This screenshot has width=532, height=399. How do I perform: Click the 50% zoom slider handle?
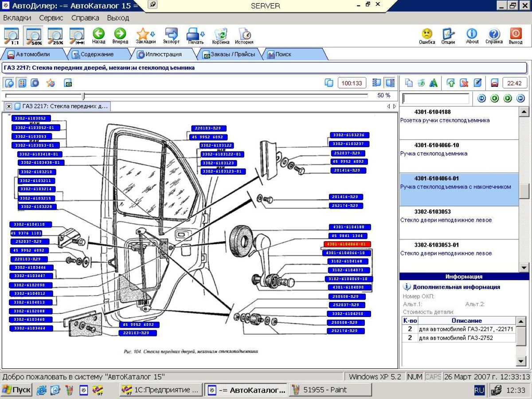(x=83, y=96)
